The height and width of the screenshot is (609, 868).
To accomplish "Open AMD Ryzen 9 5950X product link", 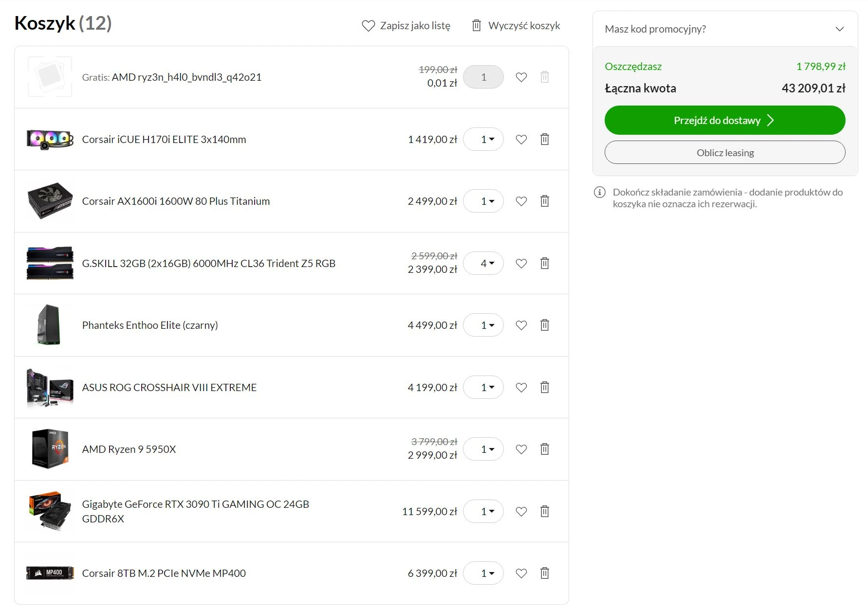I will [x=129, y=449].
